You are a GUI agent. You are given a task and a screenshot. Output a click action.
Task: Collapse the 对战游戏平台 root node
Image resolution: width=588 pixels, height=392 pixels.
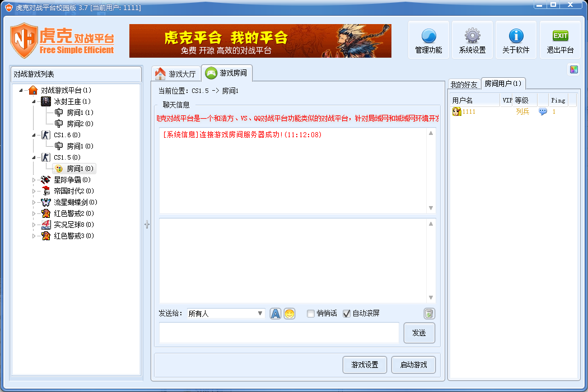pyautogui.click(x=21, y=90)
